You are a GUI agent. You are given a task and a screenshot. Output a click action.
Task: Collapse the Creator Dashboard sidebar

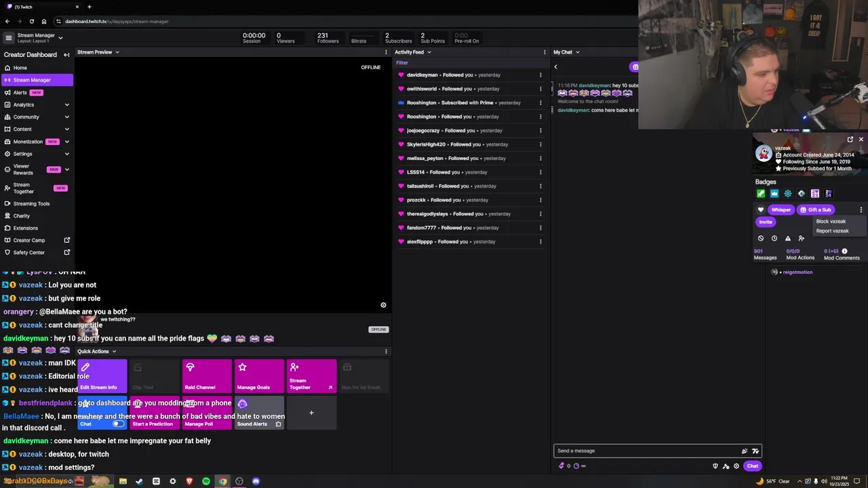(x=66, y=55)
